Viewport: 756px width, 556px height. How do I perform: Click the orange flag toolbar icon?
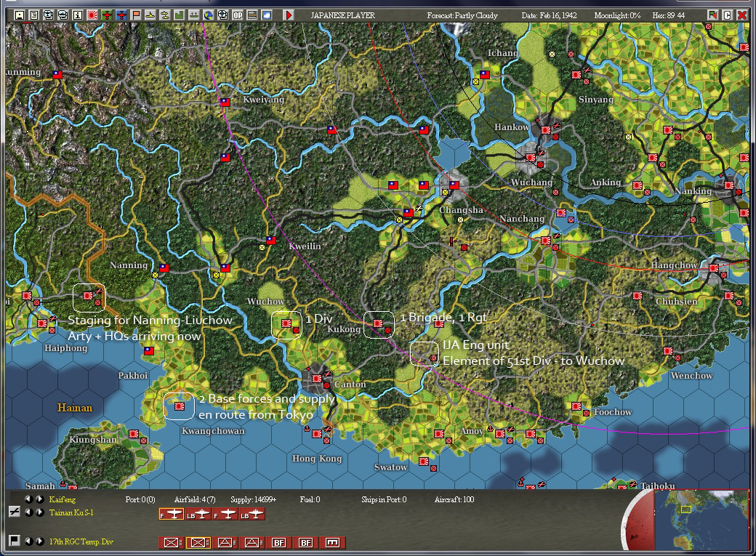(x=135, y=15)
